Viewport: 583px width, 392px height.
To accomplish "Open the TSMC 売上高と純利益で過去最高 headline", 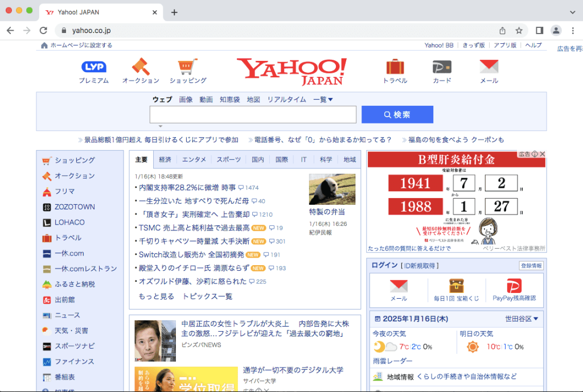I will [194, 228].
